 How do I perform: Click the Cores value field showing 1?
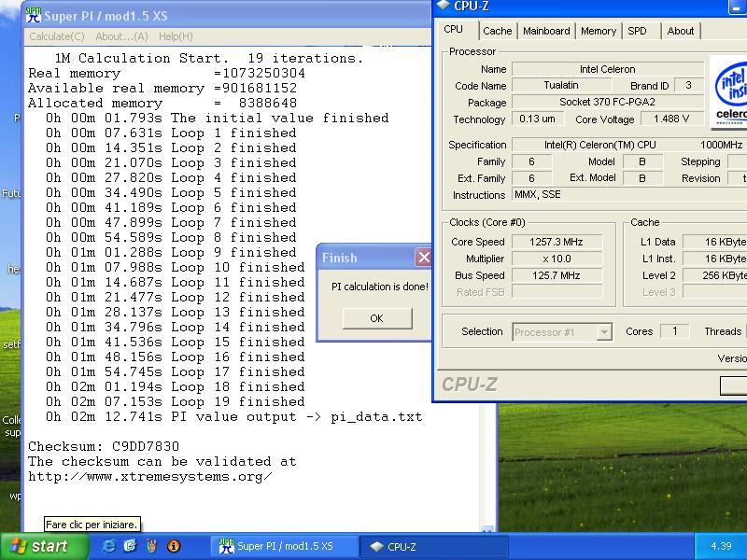(x=674, y=331)
